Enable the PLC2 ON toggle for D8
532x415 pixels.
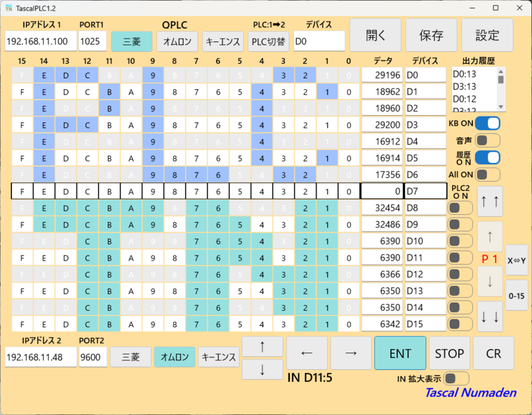point(460,208)
